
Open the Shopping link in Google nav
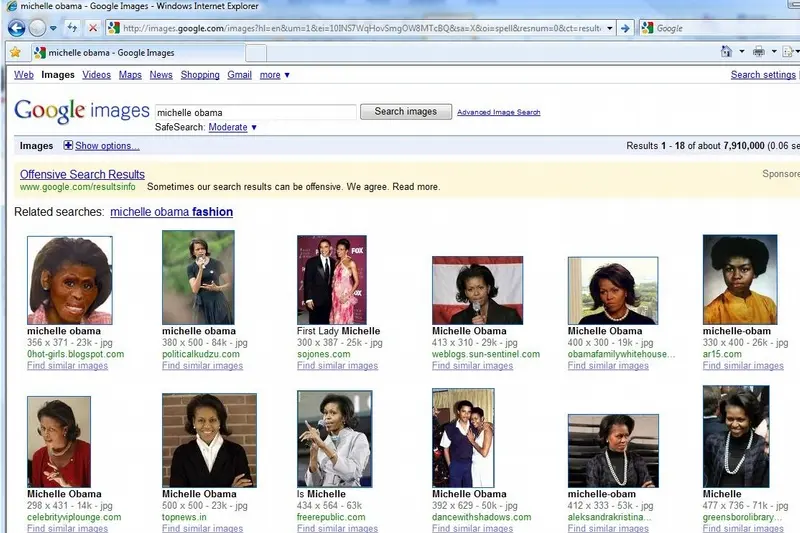200,74
